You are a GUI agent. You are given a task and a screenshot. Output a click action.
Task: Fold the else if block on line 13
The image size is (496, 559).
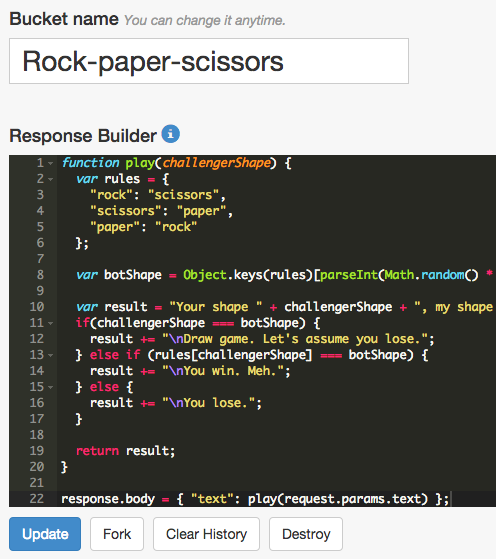pyautogui.click(x=50, y=355)
